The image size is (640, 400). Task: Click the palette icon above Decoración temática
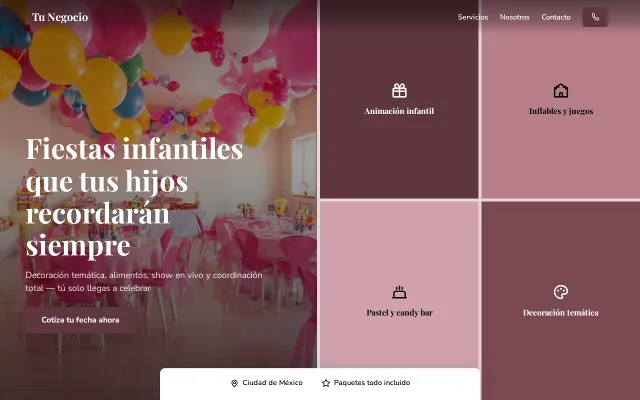coord(561,292)
